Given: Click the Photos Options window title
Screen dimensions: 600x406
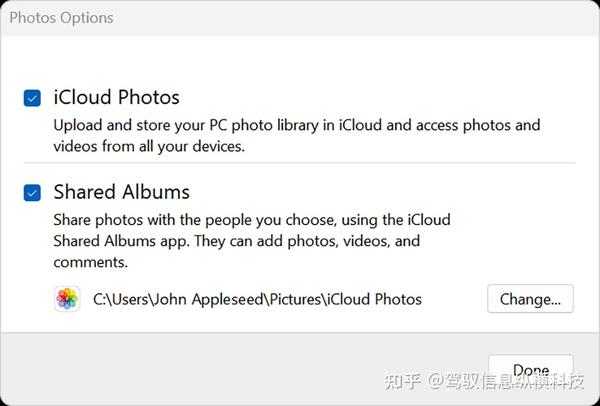Looking at the screenshot, I should tap(61, 17).
